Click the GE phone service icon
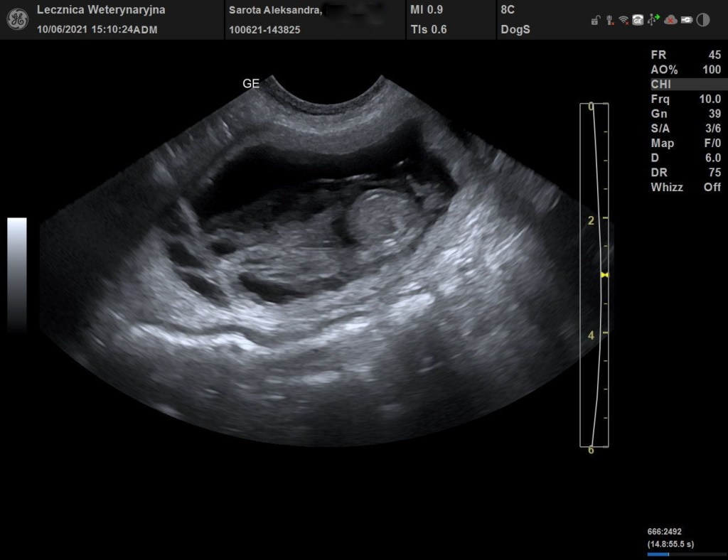Screen dimensions: 728x560 pos(638,21)
